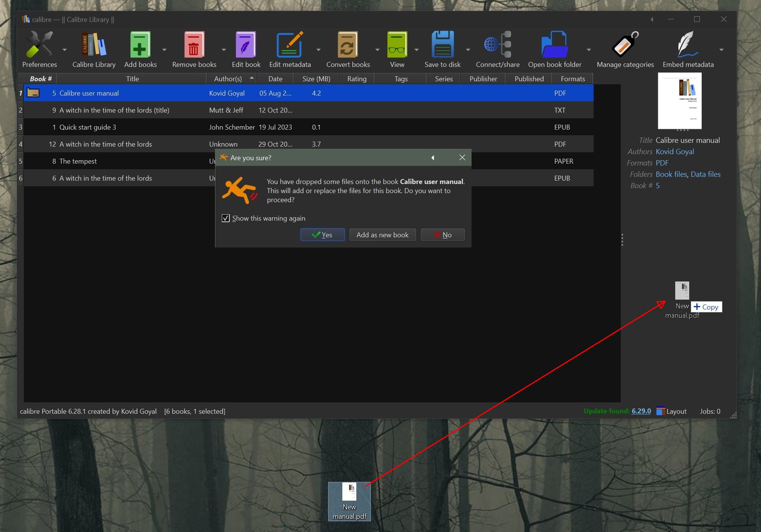761x532 pixels.
Task: Click the Kovid Goyal author link
Action: (674, 152)
